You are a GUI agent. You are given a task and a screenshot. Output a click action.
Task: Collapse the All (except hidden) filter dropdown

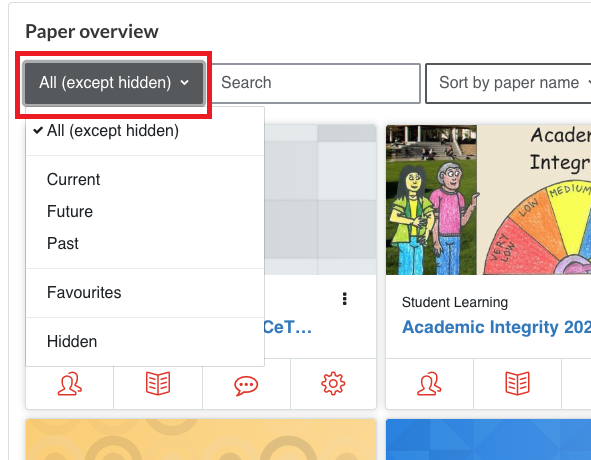pyautogui.click(x=114, y=83)
